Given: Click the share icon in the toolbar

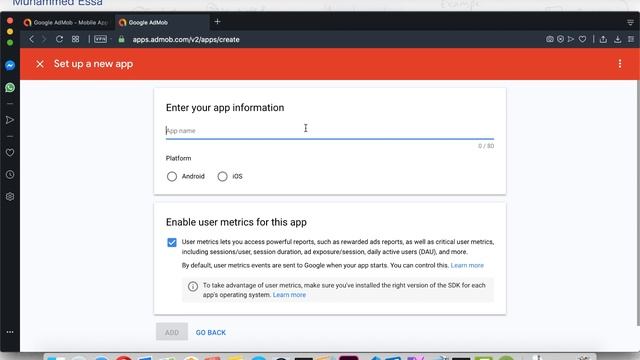Looking at the screenshot, I should (603, 39).
